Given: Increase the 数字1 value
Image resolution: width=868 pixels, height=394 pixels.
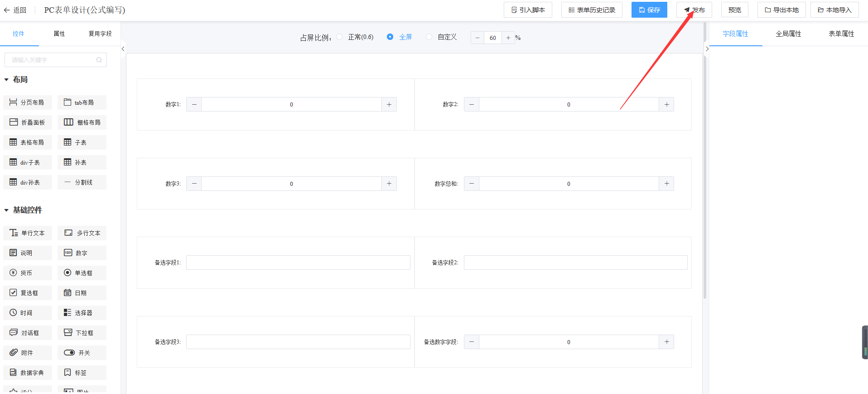Looking at the screenshot, I should point(389,104).
